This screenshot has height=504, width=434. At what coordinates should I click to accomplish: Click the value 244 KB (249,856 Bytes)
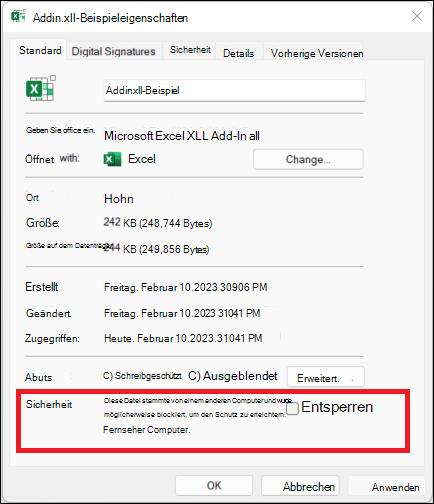(157, 249)
